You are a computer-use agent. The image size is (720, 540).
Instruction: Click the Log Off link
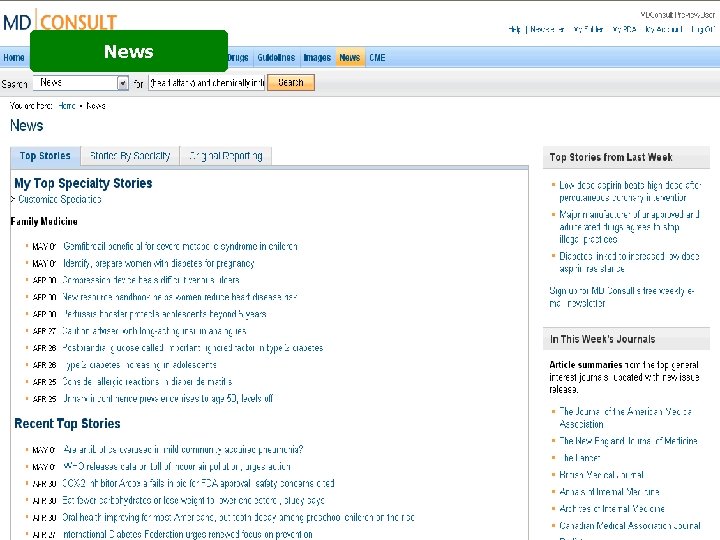703,29
